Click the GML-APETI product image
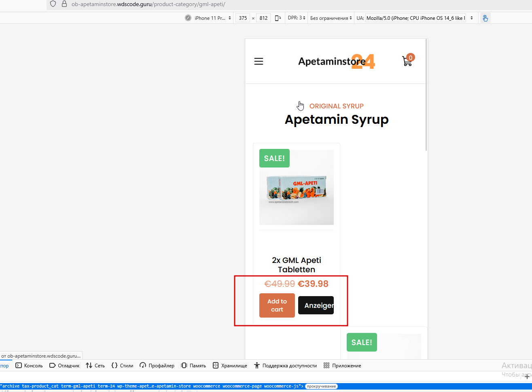Screen dimensions: 532x392 point(297,188)
